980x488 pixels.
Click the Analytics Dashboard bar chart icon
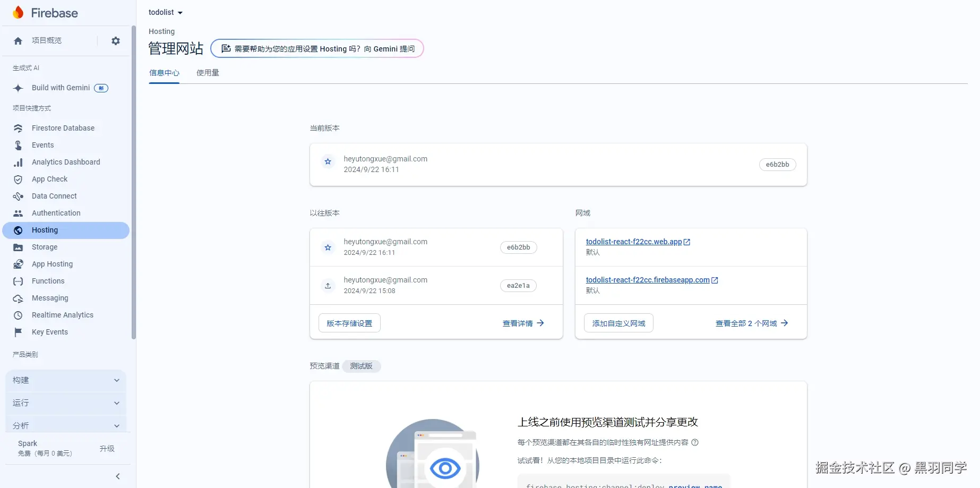(x=18, y=162)
